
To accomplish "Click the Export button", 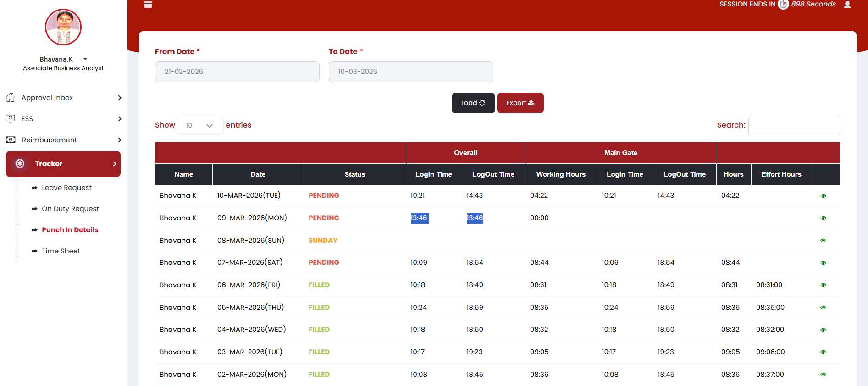I will tap(520, 103).
